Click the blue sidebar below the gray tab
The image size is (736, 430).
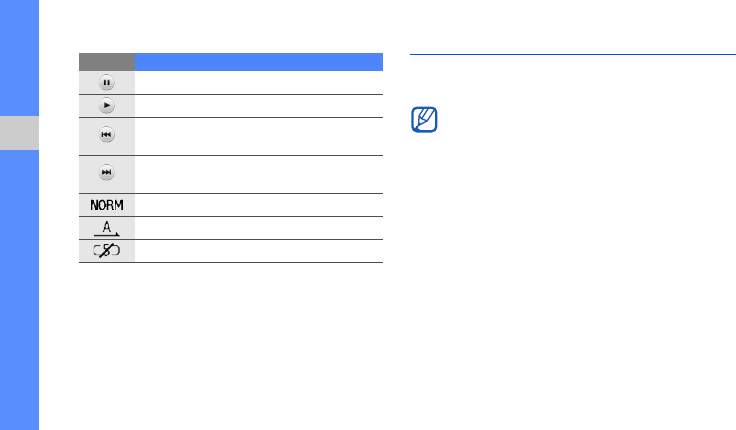[19, 290]
